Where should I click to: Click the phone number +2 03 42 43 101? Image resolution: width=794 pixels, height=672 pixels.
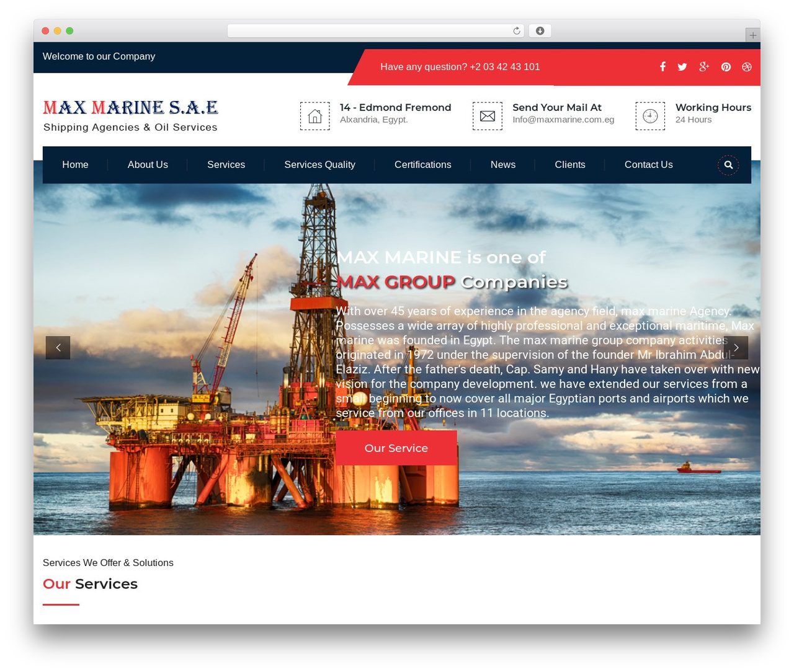[x=505, y=67]
